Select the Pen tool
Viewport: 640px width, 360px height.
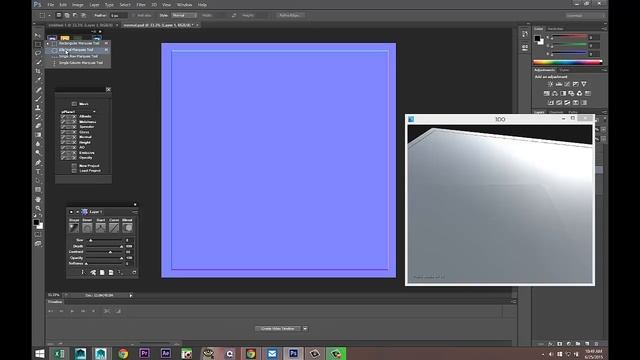tap(38, 162)
